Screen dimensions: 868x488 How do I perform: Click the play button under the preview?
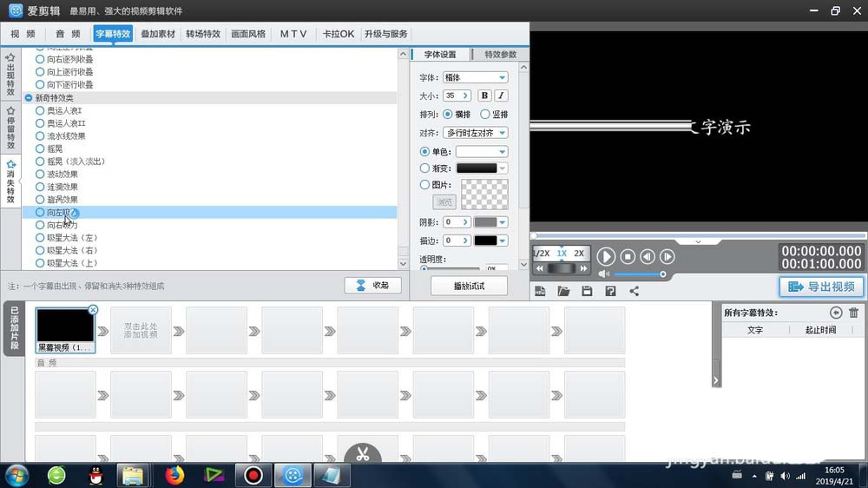(606, 256)
